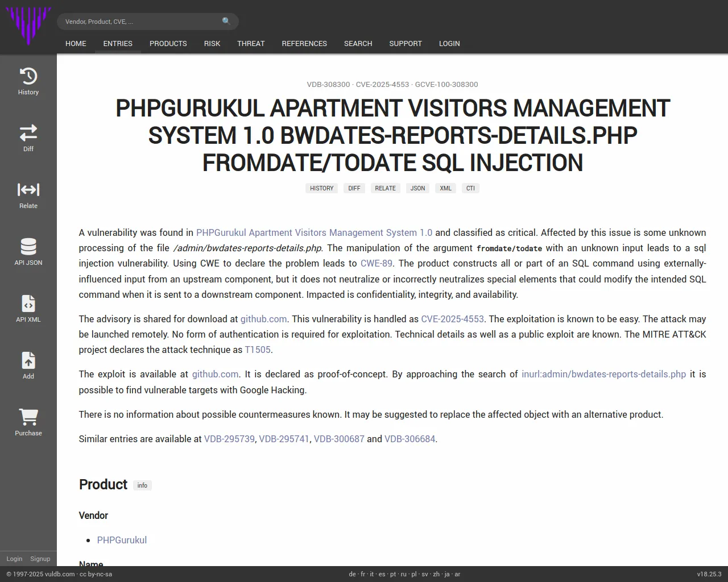The image size is (728, 582).
Task: Open the Diff sidebar icon
Action: [x=28, y=138]
